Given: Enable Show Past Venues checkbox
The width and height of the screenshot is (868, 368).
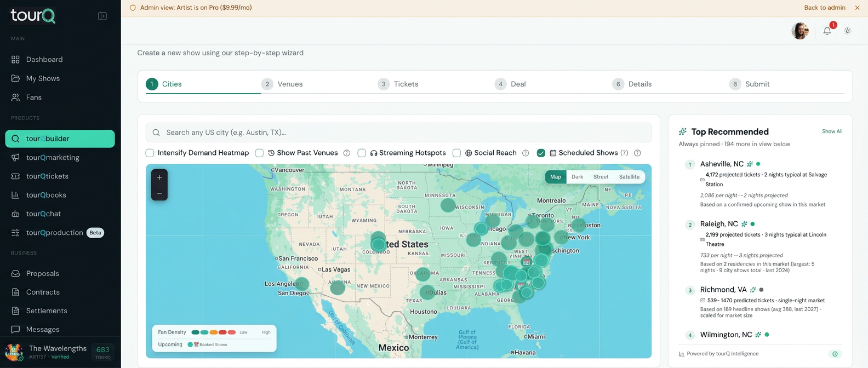Looking at the screenshot, I should click(259, 153).
